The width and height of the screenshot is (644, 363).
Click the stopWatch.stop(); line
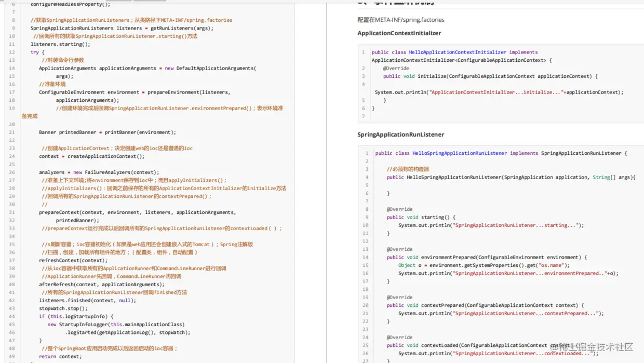pos(63,308)
